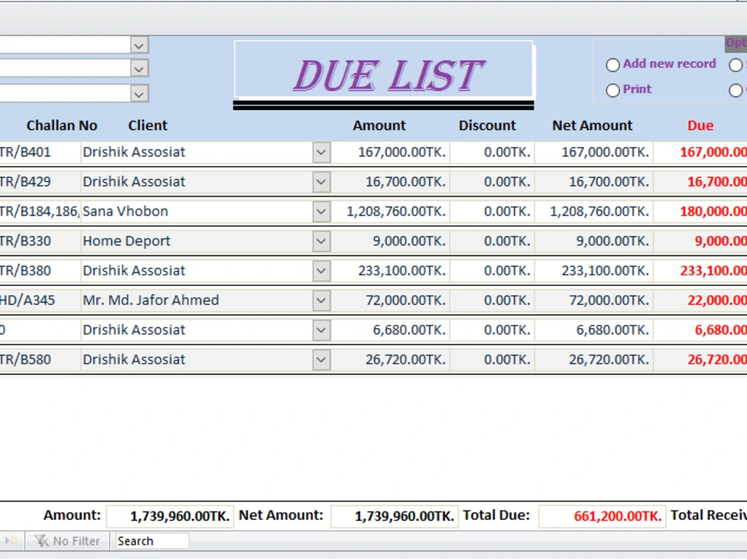Open the third filter combo box arrow
The width and height of the screenshot is (747, 560).
pyautogui.click(x=139, y=94)
